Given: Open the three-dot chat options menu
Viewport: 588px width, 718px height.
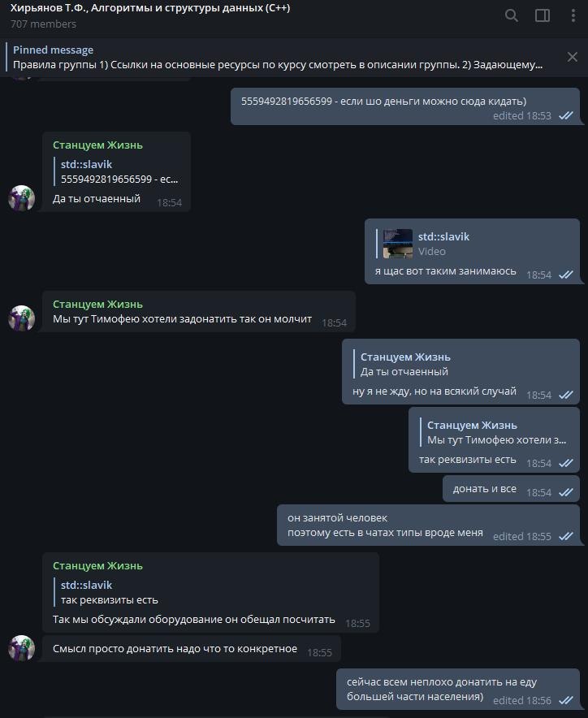Looking at the screenshot, I should tap(573, 15).
